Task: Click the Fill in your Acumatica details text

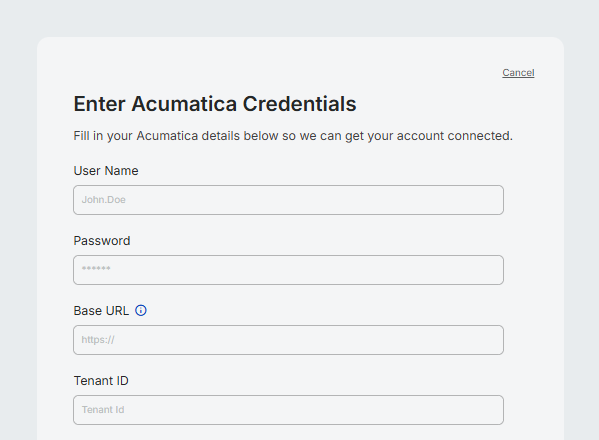Action: coord(293,136)
